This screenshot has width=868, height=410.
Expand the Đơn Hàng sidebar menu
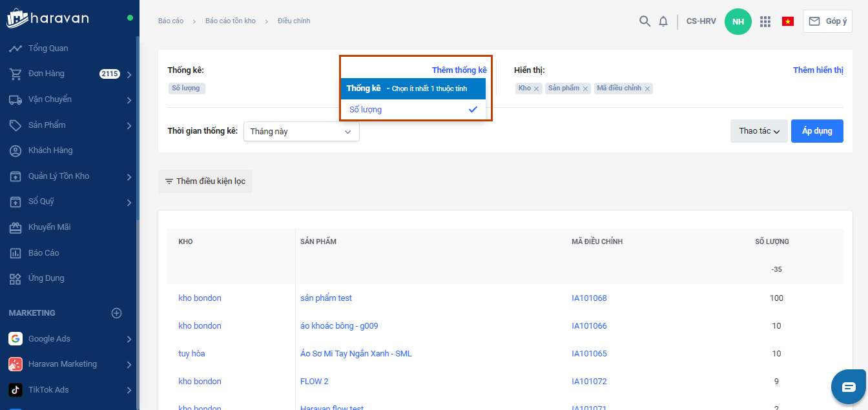click(129, 74)
